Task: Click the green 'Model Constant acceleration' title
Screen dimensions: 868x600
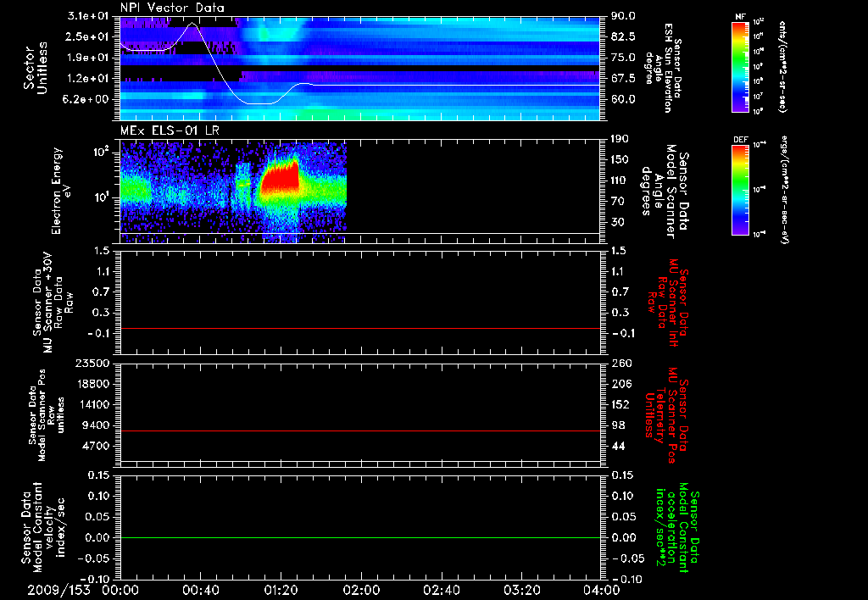Action: (x=676, y=527)
